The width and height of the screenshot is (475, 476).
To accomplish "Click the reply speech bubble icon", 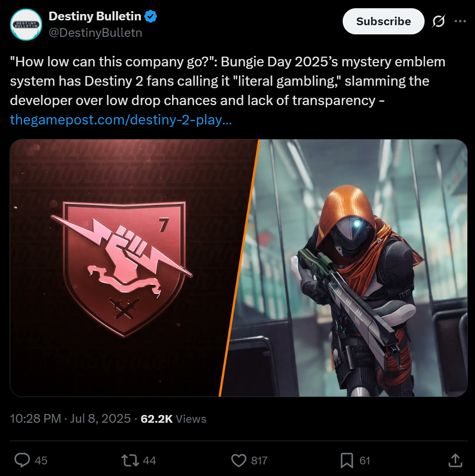I will pos(22,460).
